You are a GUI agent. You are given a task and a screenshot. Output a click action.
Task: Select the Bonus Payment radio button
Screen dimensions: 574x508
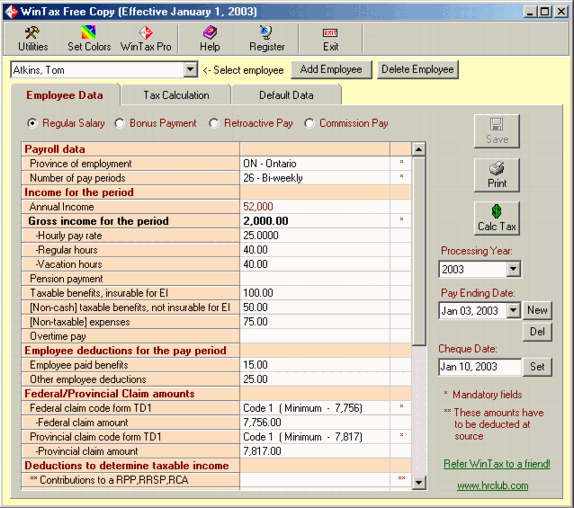point(119,123)
